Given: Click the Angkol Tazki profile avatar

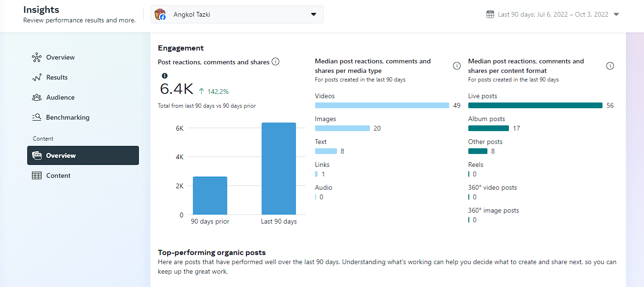Looking at the screenshot, I should (x=160, y=14).
